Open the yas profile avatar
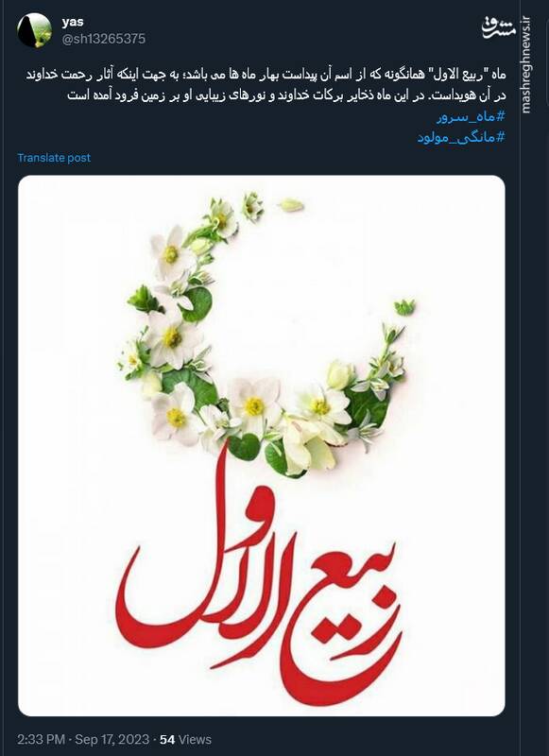The width and height of the screenshot is (549, 756). pos(34,30)
